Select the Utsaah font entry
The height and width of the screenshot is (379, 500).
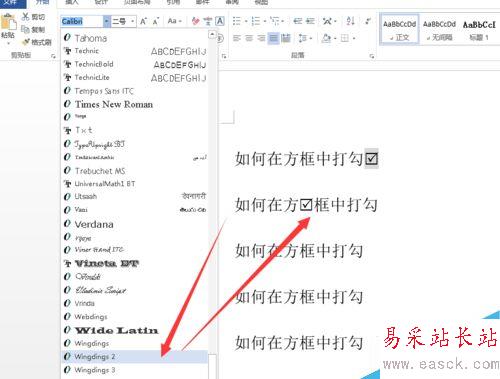135,197
